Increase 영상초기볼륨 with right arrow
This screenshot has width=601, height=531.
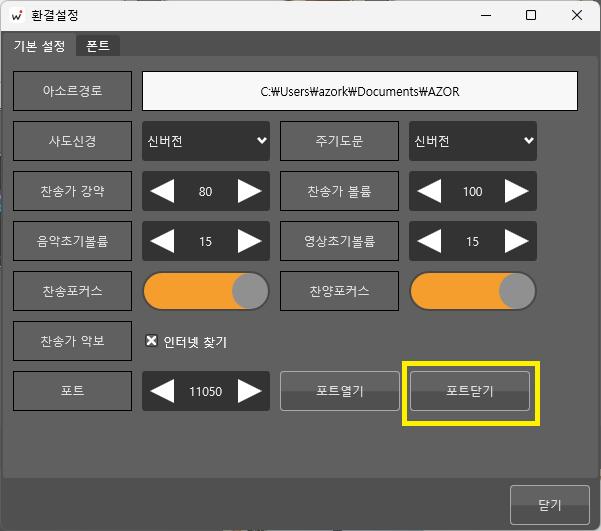[x=516, y=241]
